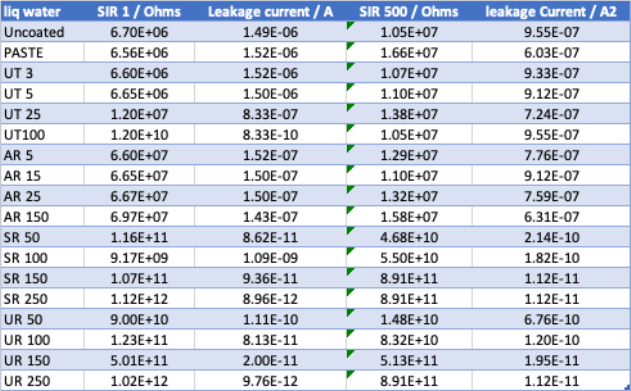Select AR 5 SIR 500 value 1.29E+07

(x=409, y=155)
